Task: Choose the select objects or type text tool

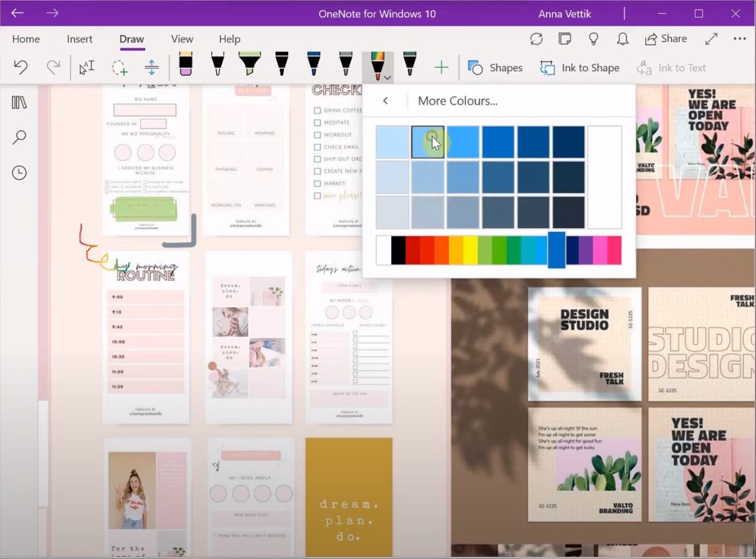Action: click(87, 67)
